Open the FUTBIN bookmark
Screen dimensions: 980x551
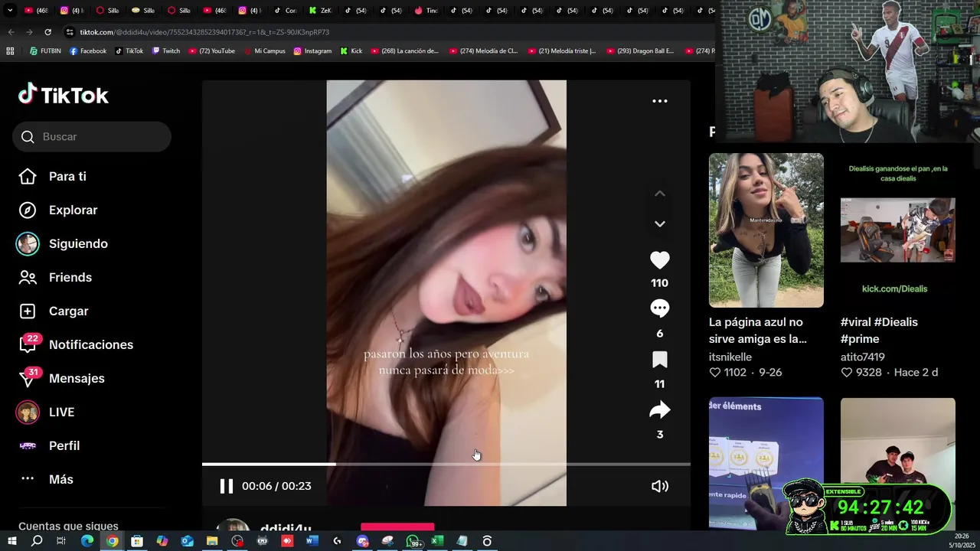pos(45,51)
